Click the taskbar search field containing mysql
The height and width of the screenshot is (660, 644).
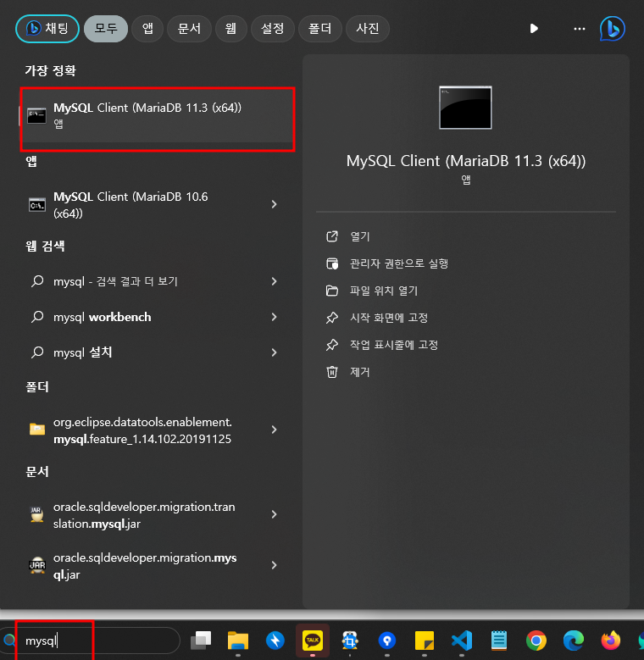pos(90,641)
